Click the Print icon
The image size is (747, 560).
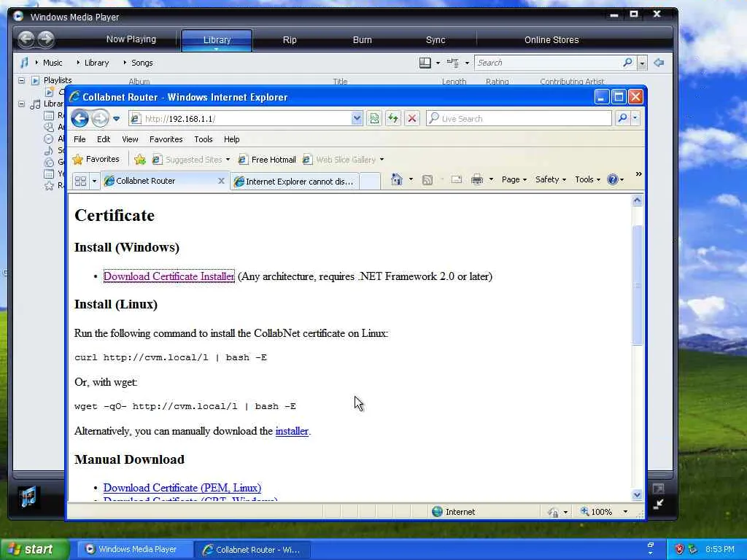477,179
